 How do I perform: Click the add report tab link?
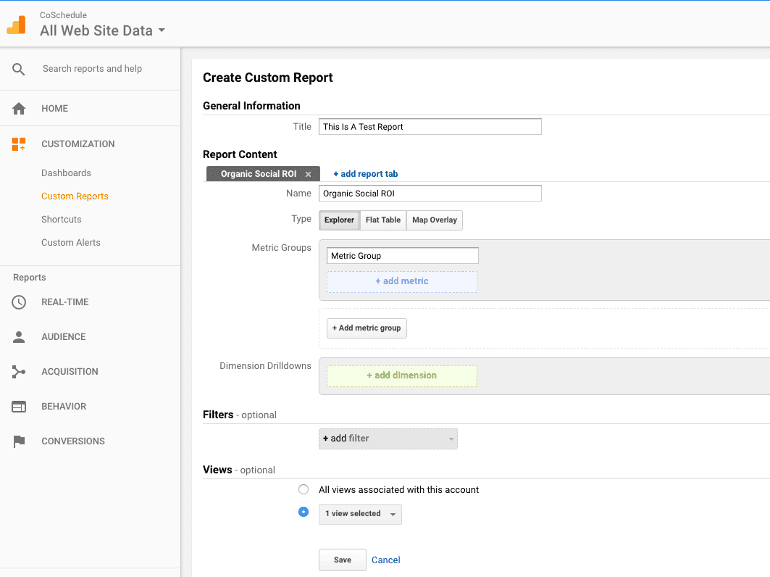[x=365, y=174]
